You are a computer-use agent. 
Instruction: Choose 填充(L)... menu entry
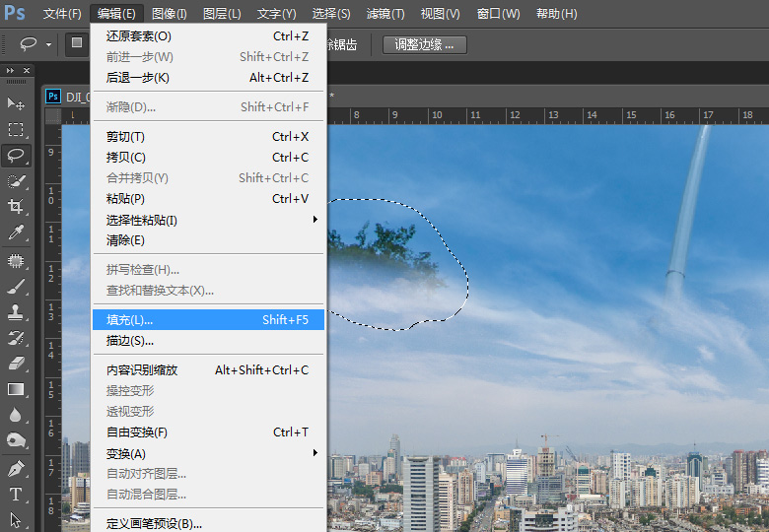208,320
